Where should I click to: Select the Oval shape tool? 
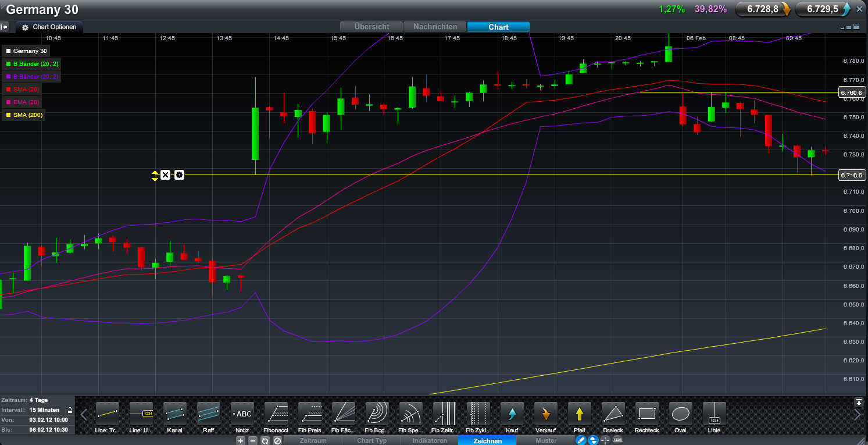click(681, 417)
